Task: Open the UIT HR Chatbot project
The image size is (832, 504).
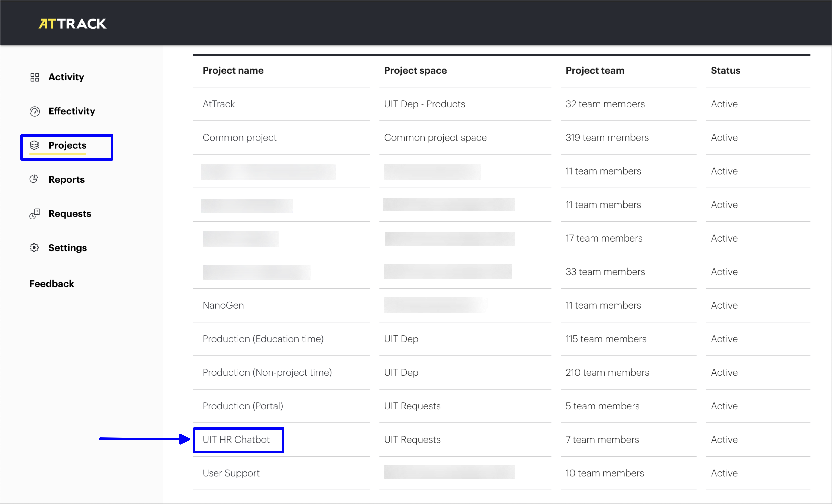Action: point(236,440)
